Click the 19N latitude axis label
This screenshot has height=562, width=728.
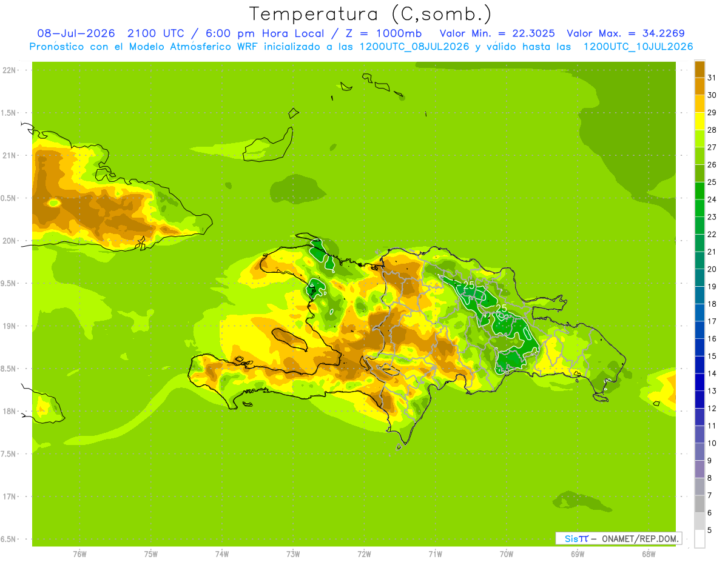pyautogui.click(x=10, y=326)
